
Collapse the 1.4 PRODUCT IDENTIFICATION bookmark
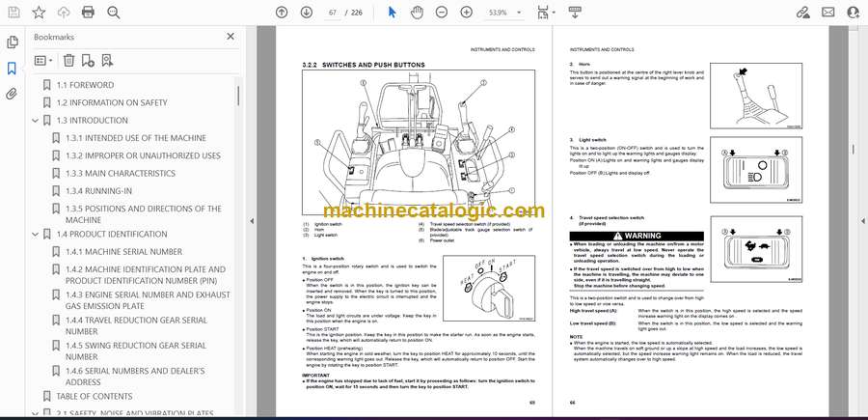point(36,235)
